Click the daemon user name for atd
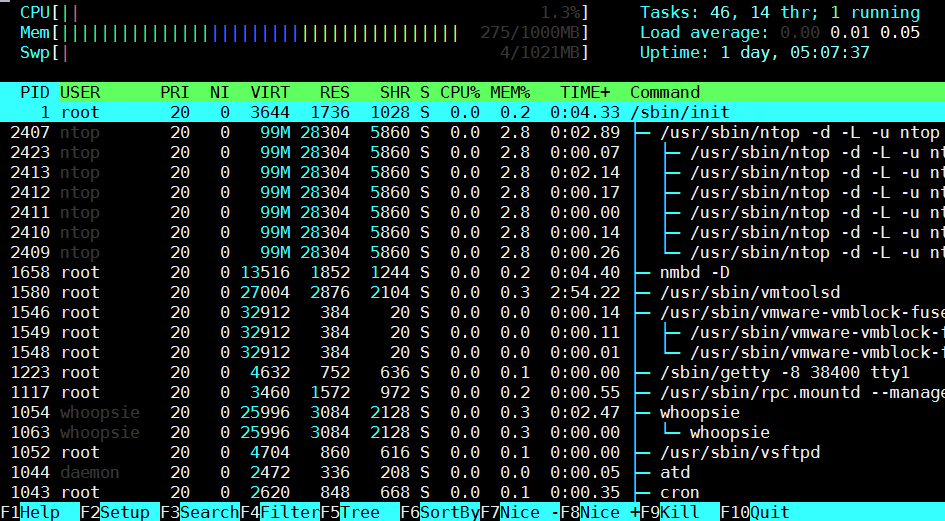Screen dimensions: 945x521 click(90, 472)
